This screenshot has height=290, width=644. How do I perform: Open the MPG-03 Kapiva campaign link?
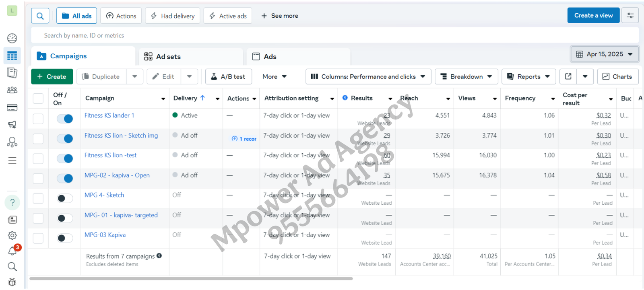point(105,235)
